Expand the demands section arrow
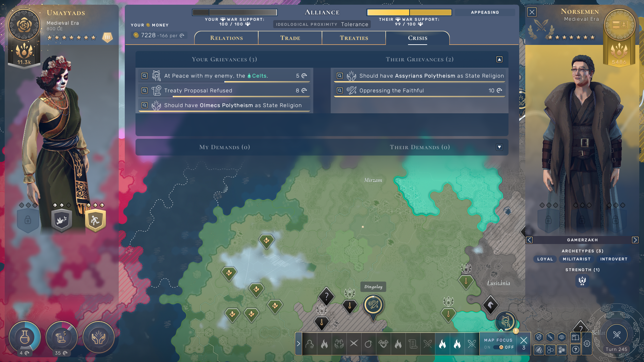 pyautogui.click(x=499, y=147)
